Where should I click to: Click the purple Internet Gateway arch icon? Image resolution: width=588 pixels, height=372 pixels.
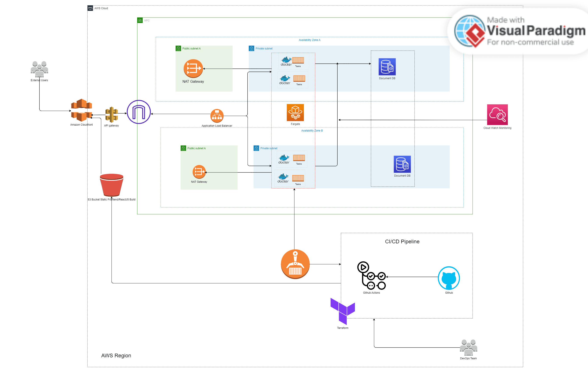click(x=139, y=112)
